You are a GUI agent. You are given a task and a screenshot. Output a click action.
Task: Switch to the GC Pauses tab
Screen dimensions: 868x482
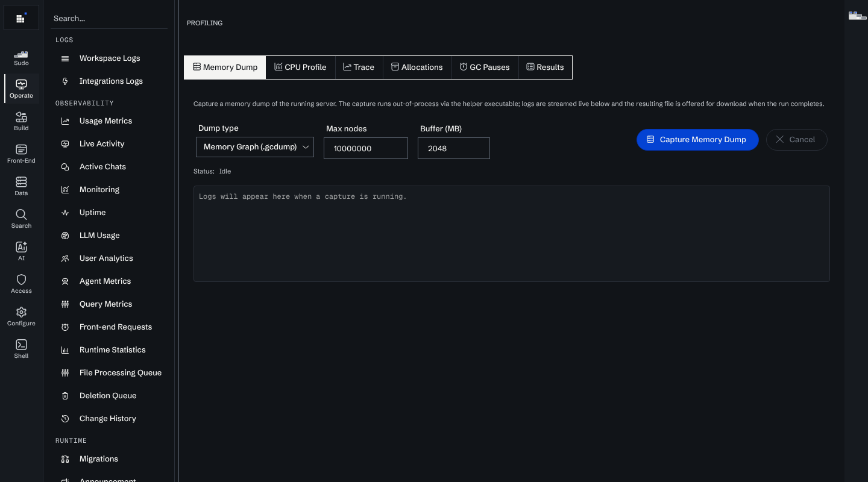pos(485,67)
